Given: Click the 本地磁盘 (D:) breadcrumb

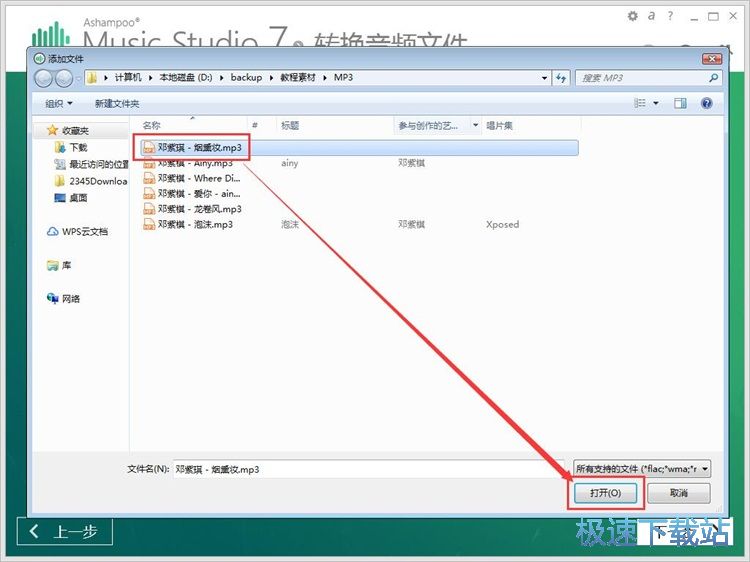Looking at the screenshot, I should 186,77.
